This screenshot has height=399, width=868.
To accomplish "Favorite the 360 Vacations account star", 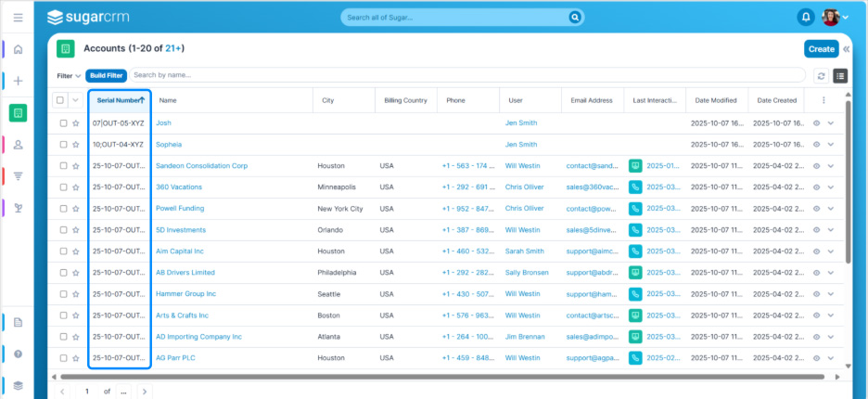I will point(75,187).
